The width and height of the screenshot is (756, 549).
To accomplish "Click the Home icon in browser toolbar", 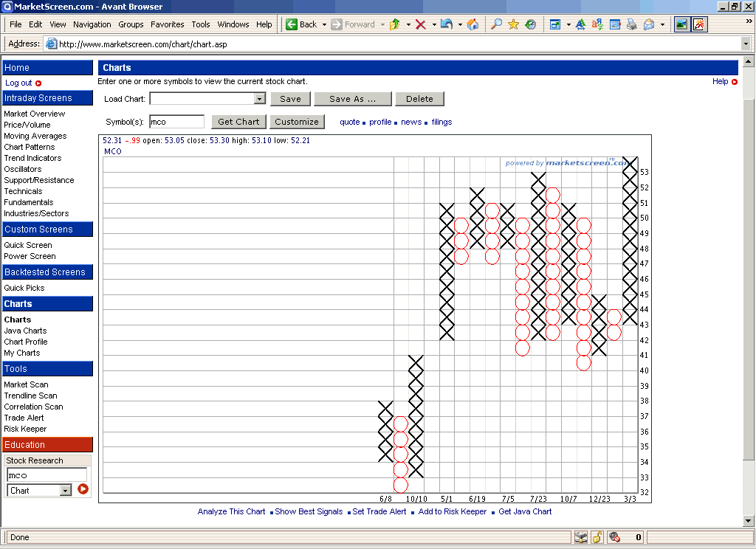I will tap(472, 24).
